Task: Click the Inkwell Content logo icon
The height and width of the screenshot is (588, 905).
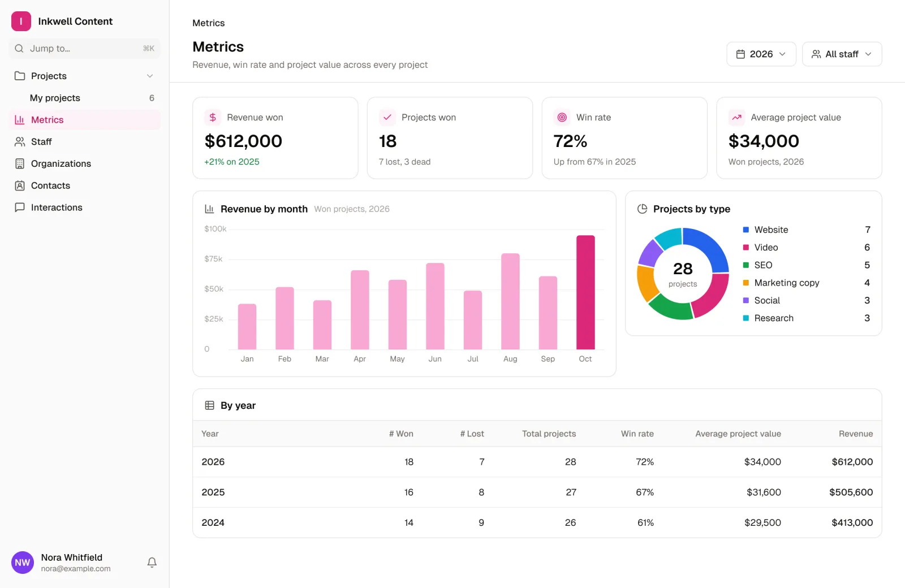Action: click(x=21, y=21)
